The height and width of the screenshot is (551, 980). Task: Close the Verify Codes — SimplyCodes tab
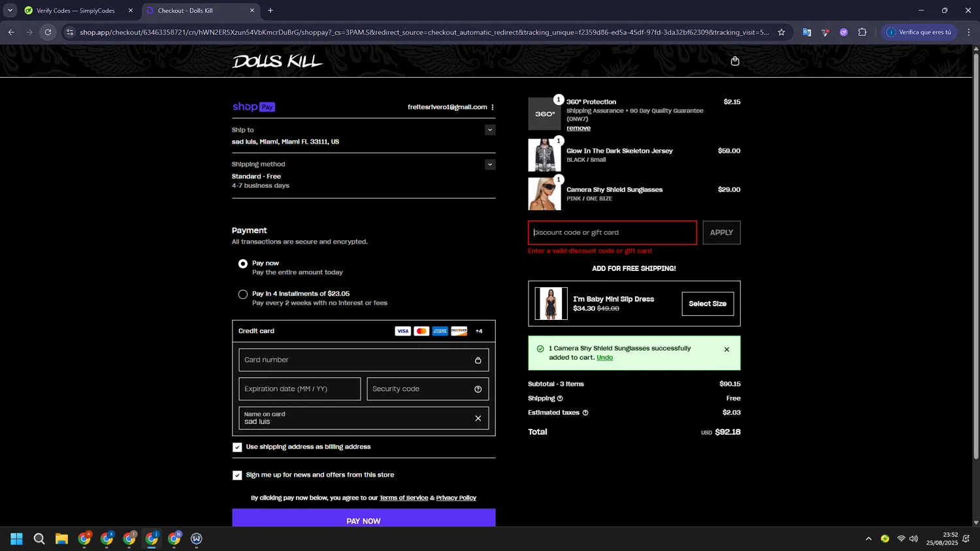[x=130, y=10]
